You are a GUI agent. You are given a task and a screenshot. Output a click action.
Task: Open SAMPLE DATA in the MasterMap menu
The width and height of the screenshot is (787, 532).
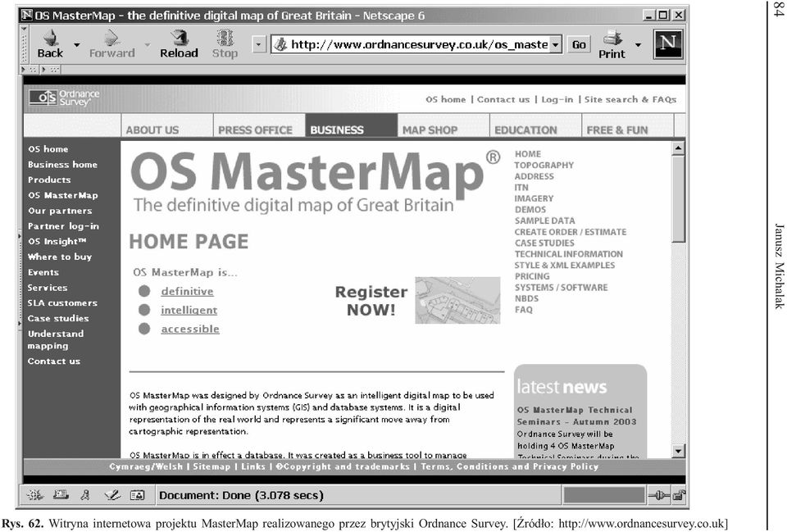(x=544, y=221)
